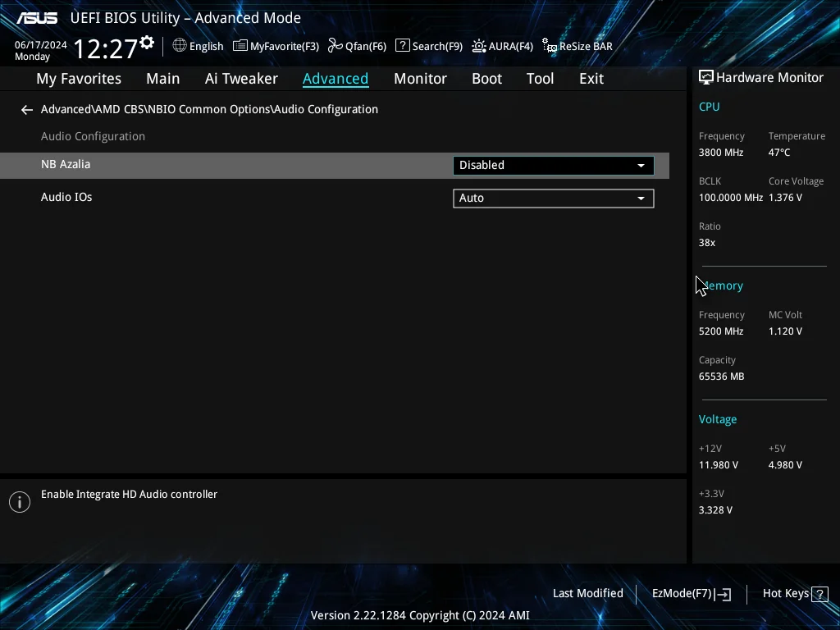840x630 pixels.
Task: Open MyFavorite(F3) menu
Action: tap(276, 46)
